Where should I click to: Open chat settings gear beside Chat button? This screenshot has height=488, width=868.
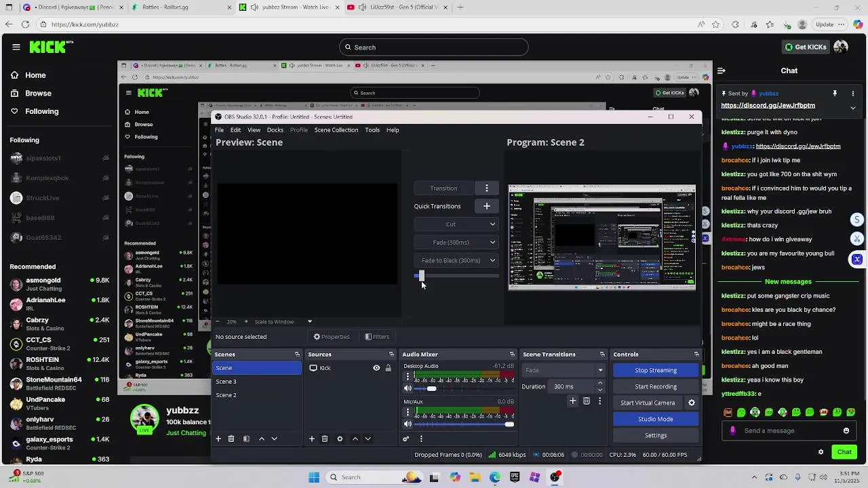click(x=821, y=452)
